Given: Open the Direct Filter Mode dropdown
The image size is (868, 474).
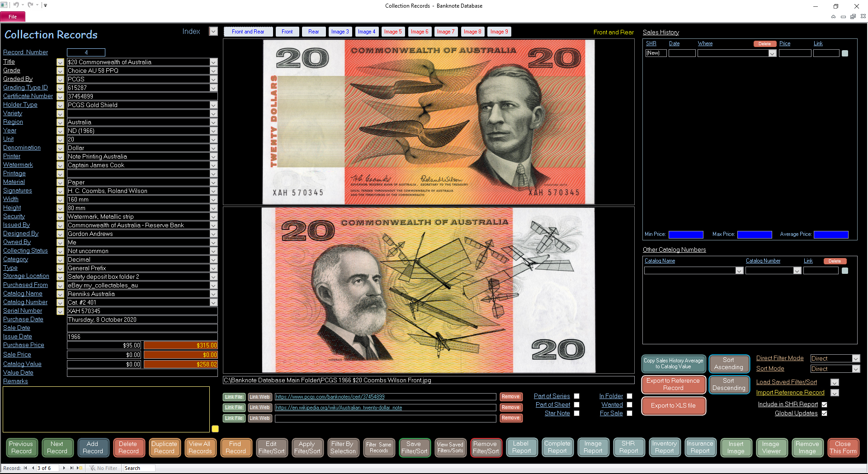Looking at the screenshot, I should (855, 358).
